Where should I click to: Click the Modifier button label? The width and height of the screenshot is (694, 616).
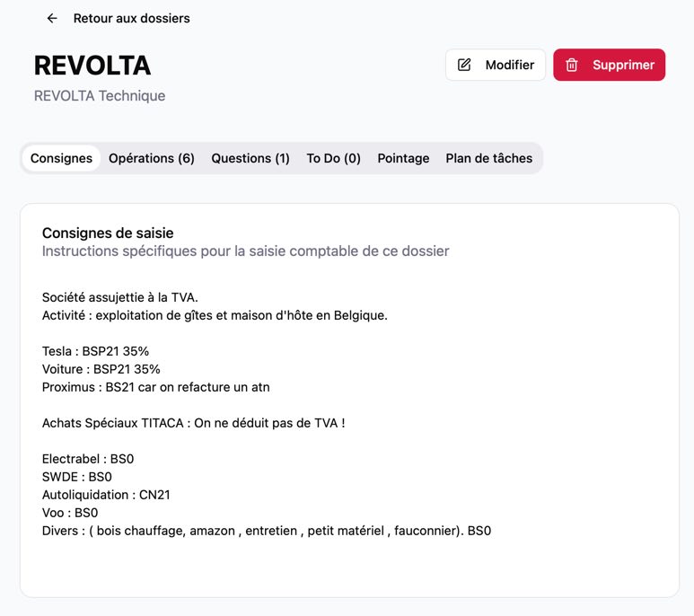[x=509, y=65]
